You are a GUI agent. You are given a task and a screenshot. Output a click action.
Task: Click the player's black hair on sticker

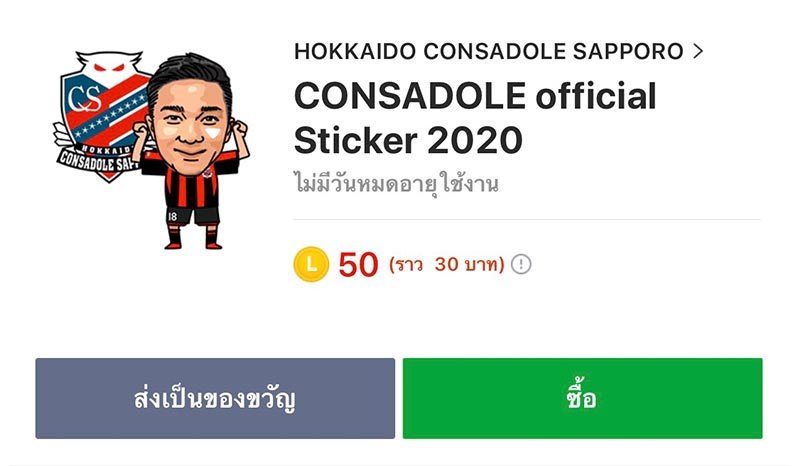click(x=189, y=77)
